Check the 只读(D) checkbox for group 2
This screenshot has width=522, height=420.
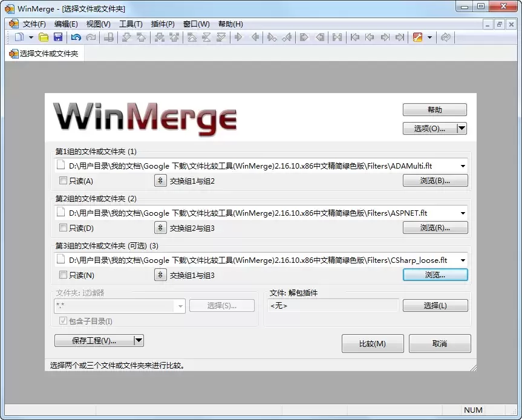pos(62,228)
